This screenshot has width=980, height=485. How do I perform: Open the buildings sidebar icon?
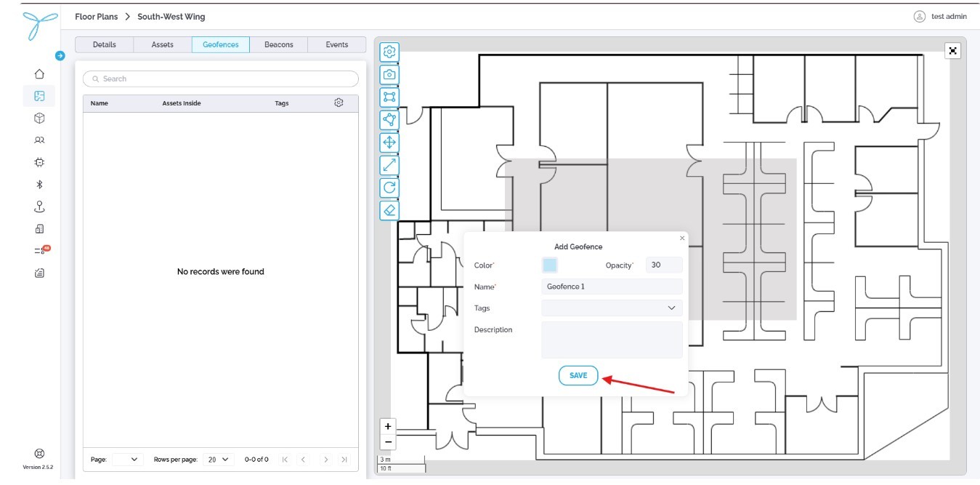[x=39, y=228]
